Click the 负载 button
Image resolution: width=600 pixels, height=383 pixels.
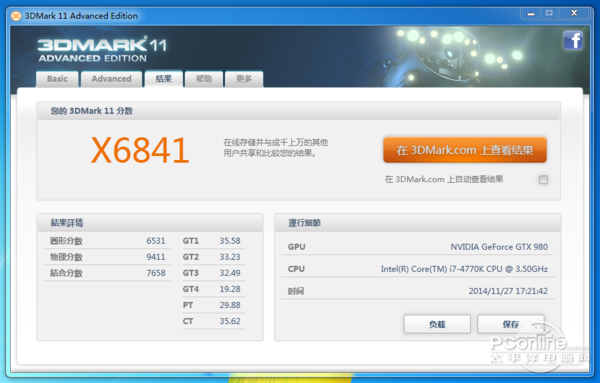click(x=437, y=324)
